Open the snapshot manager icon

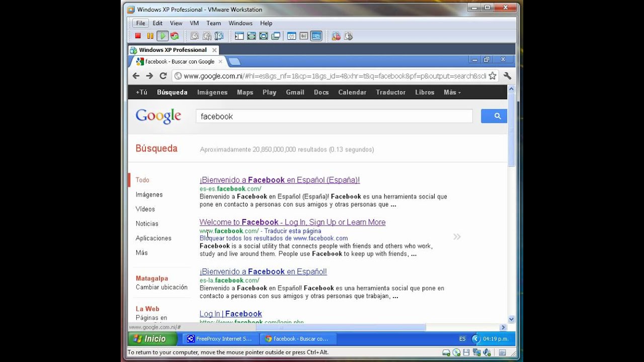[x=219, y=36]
